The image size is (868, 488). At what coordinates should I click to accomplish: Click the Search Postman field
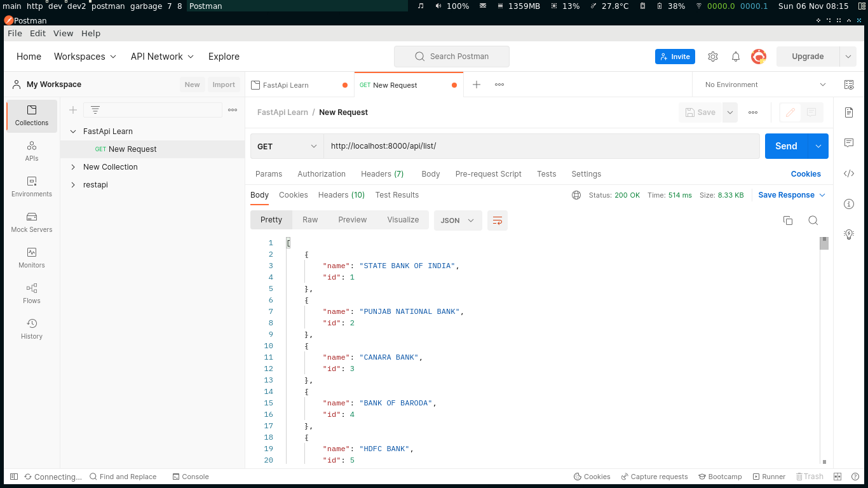452,57
